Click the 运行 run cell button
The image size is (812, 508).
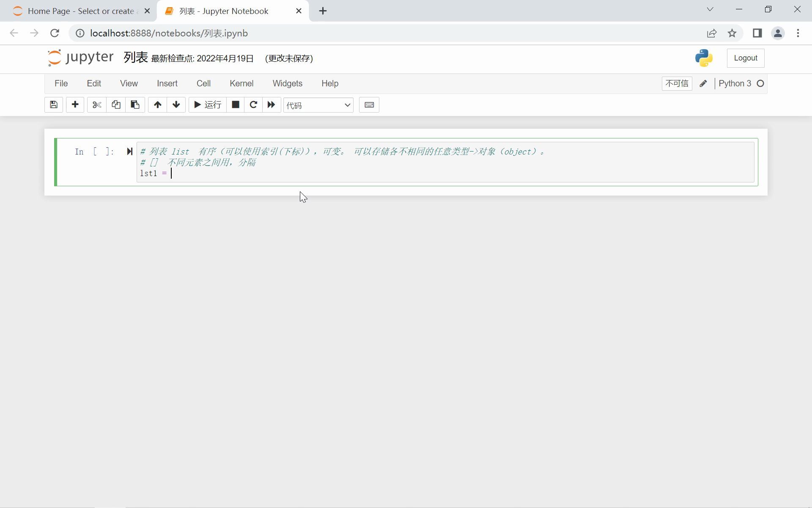click(x=207, y=105)
